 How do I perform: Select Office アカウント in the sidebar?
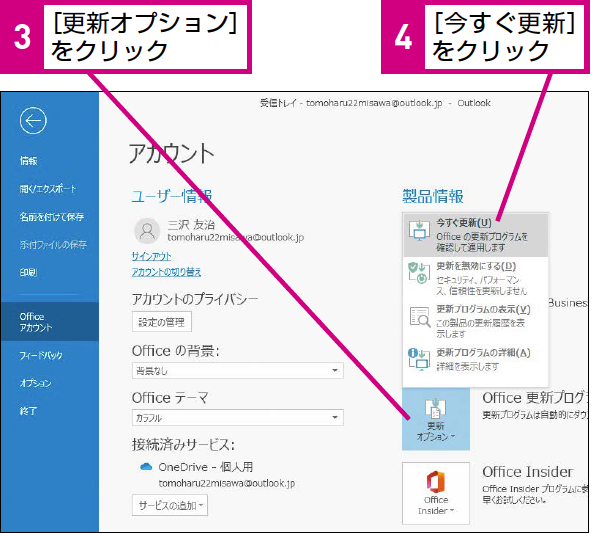[49, 322]
